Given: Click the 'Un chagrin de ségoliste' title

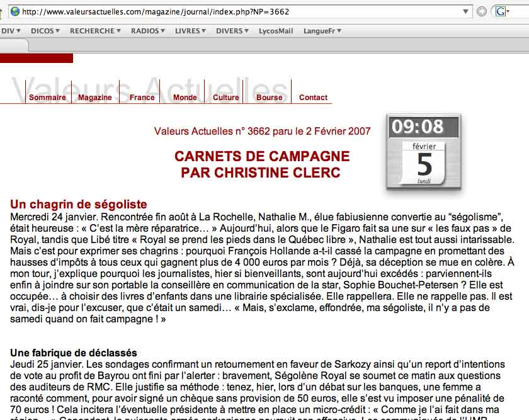Looking at the screenshot, I should [79, 205].
